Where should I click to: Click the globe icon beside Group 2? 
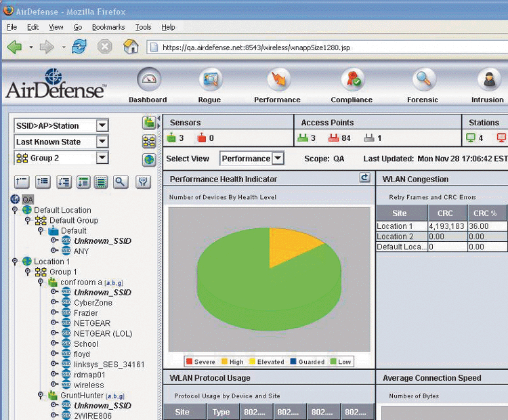pos(149,160)
